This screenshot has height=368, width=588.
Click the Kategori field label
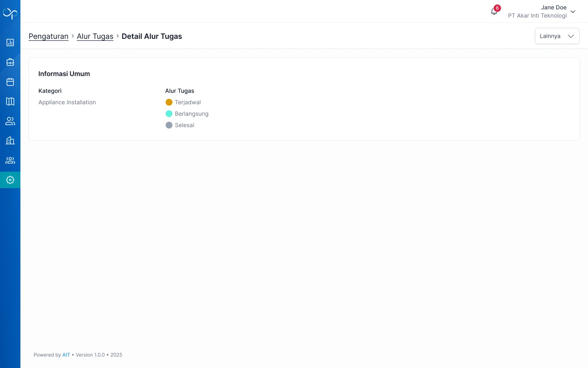coord(50,91)
